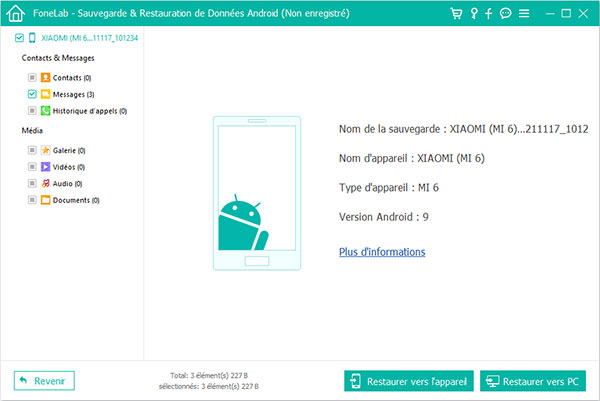The width and height of the screenshot is (600, 401).
Task: Click the orange Contacts icon
Action: point(46,77)
